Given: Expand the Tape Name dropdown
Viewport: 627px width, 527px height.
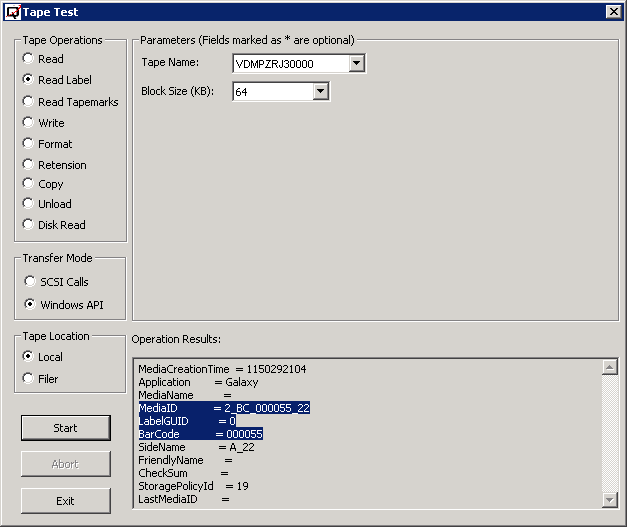Looking at the screenshot, I should (x=357, y=64).
